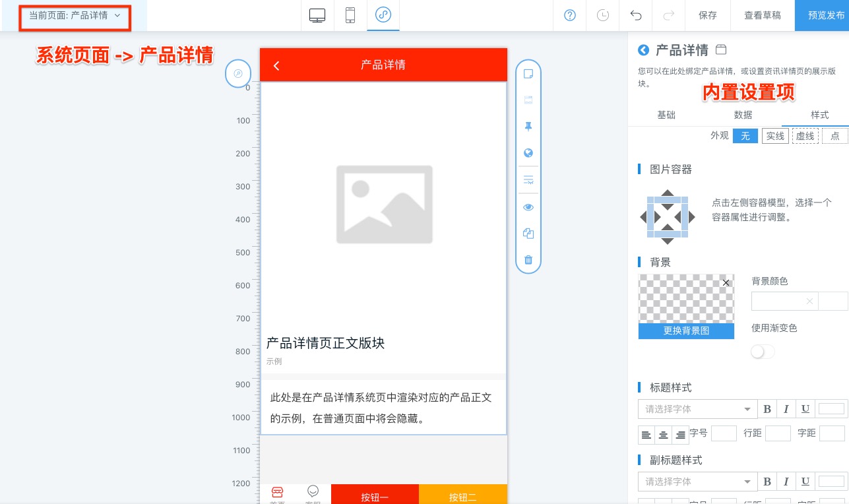Click the globe icon in floating toolbar
Screen dimensions: 849x504
click(528, 153)
